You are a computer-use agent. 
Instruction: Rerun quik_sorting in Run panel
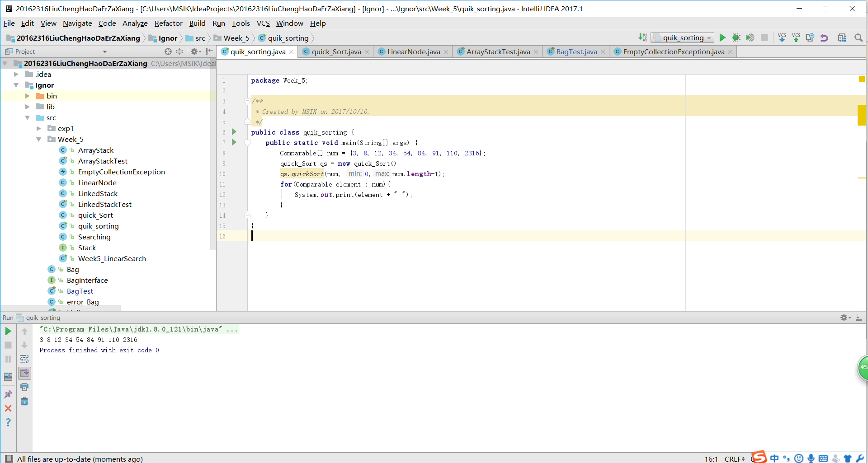click(x=8, y=331)
